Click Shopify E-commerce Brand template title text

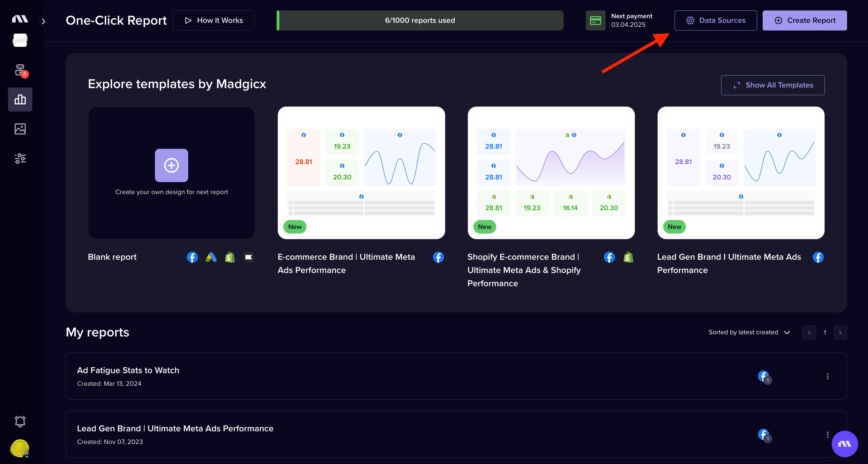524,270
